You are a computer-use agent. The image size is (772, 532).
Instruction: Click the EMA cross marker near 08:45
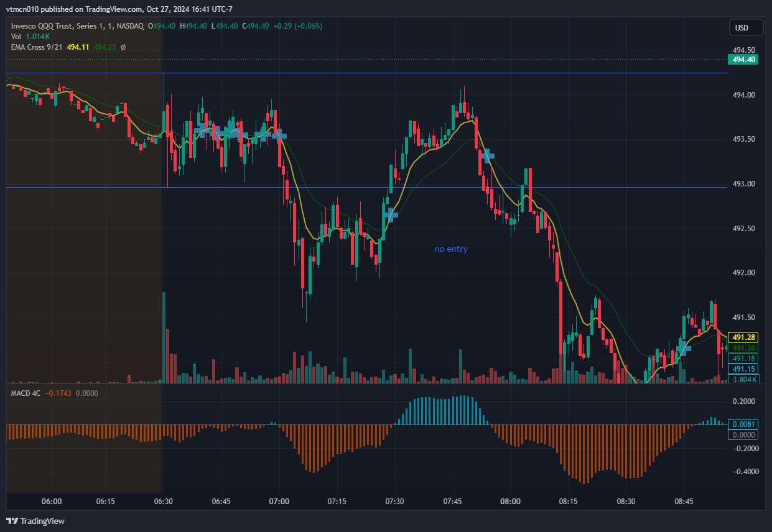[x=684, y=347]
